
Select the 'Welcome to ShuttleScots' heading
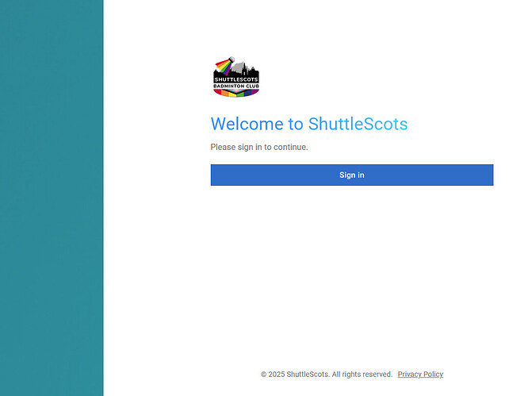(x=309, y=124)
